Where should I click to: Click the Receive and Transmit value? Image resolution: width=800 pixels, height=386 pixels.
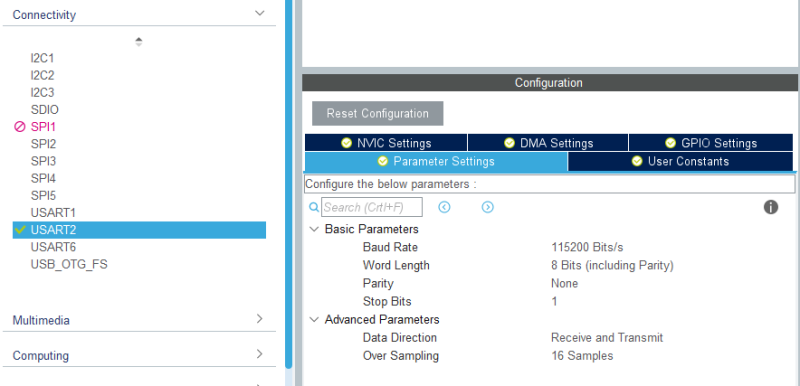coord(607,338)
